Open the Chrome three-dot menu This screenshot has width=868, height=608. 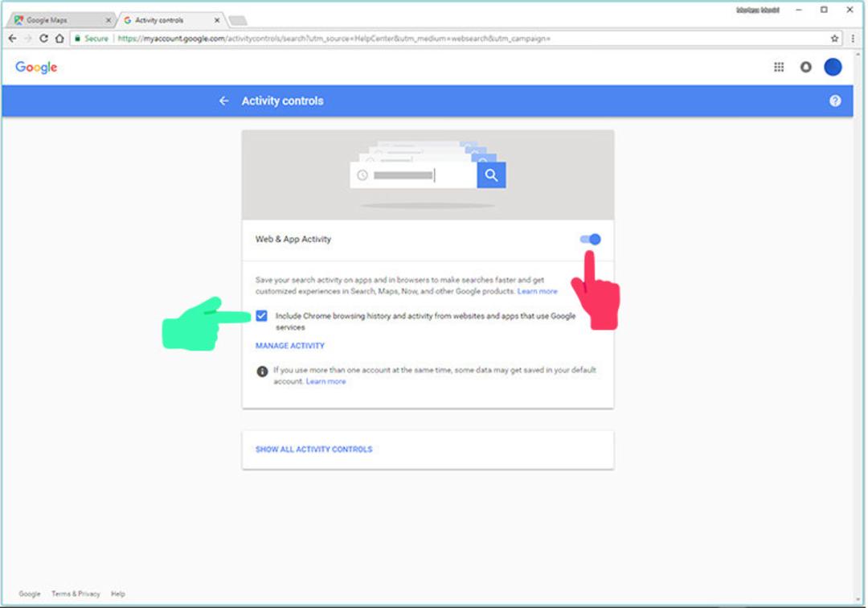click(x=853, y=39)
